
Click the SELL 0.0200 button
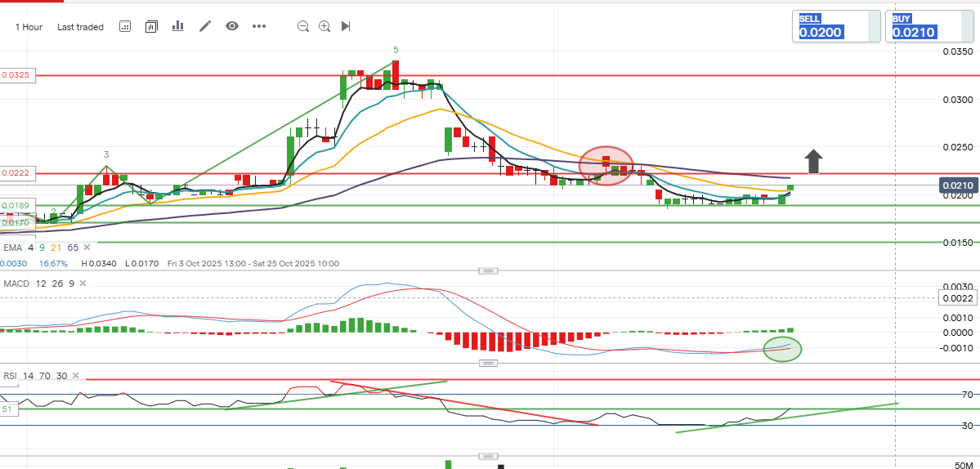pos(837,26)
